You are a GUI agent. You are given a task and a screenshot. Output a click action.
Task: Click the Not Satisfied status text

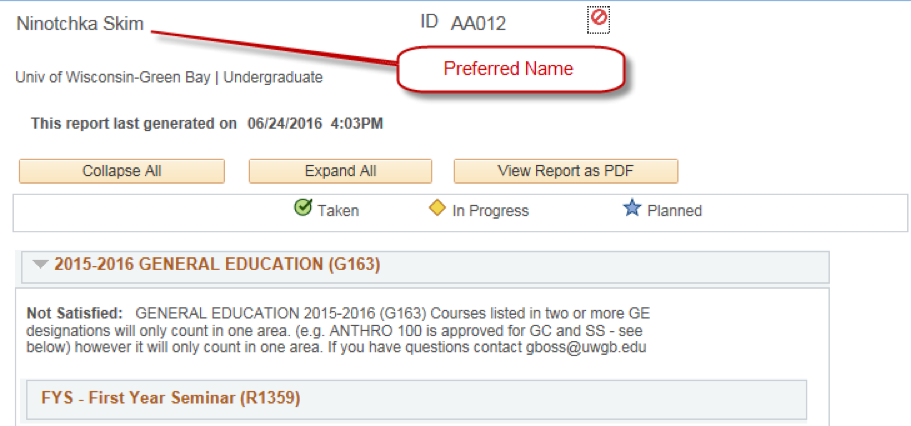(x=75, y=314)
